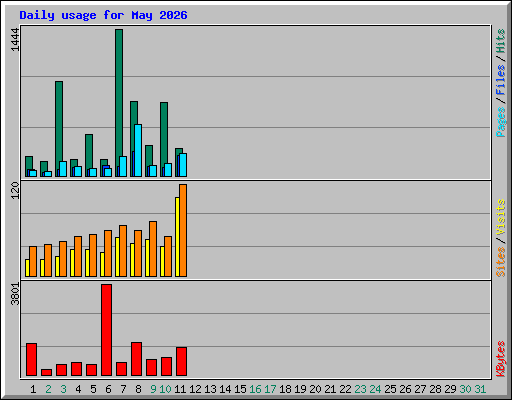Click the red KBytes bar for day 1
512x400 pixels.
(31, 359)
